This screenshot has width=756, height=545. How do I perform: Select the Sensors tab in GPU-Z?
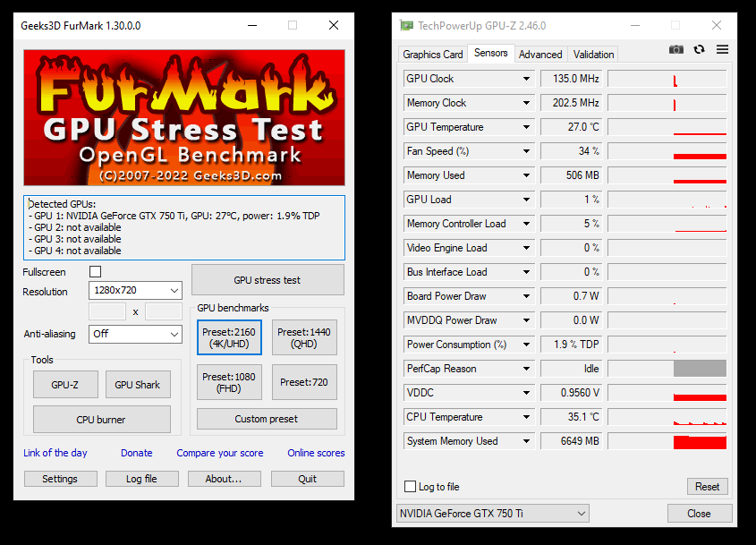(490, 53)
